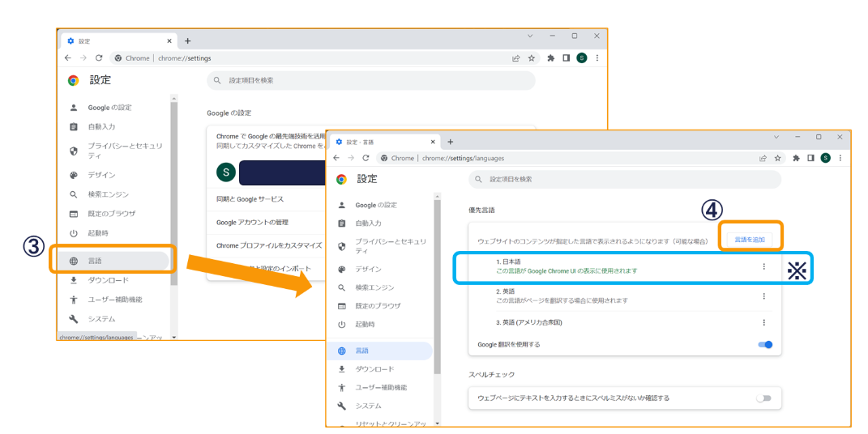Open profile avatar S in back window
Screen dimensions: 868x434
click(x=582, y=58)
